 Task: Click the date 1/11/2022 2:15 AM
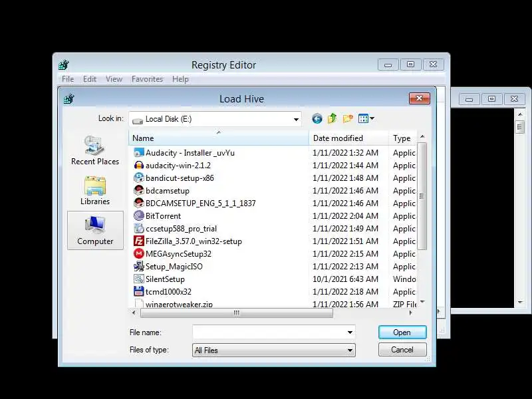[x=345, y=254]
